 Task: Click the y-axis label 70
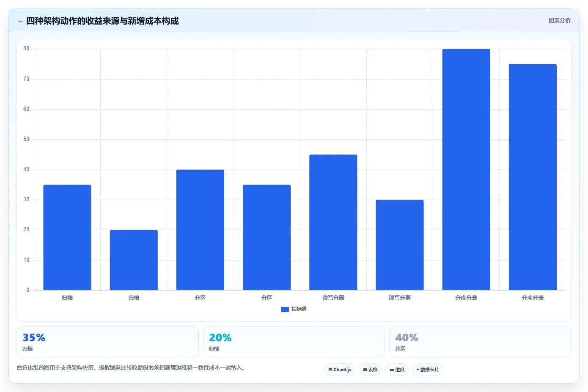pos(26,79)
